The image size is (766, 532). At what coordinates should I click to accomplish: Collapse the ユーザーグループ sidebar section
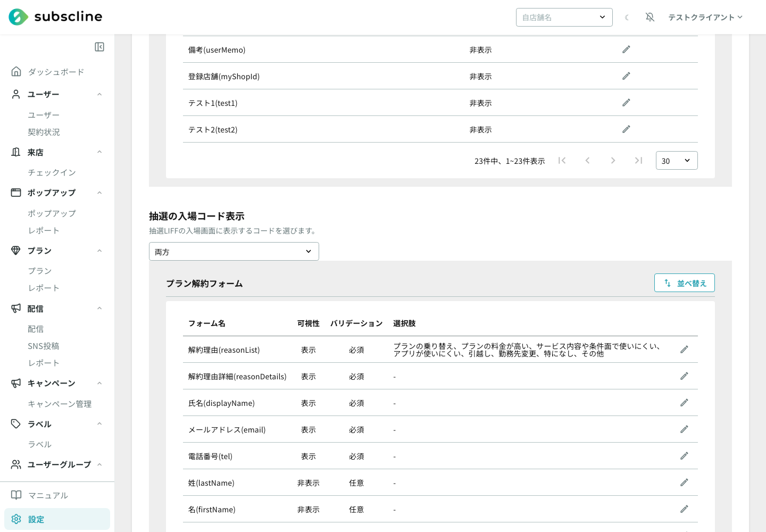pos(99,464)
